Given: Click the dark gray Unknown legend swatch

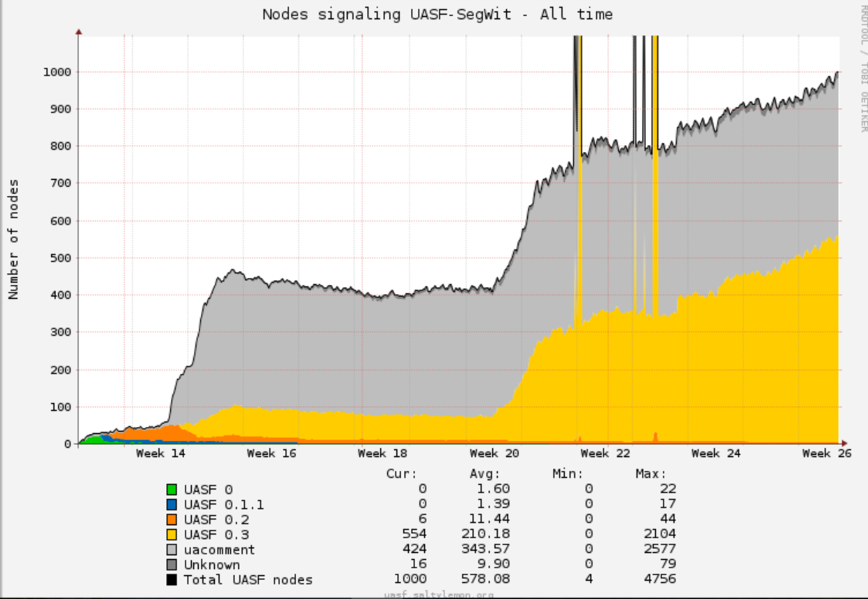Looking at the screenshot, I should 171,565.
